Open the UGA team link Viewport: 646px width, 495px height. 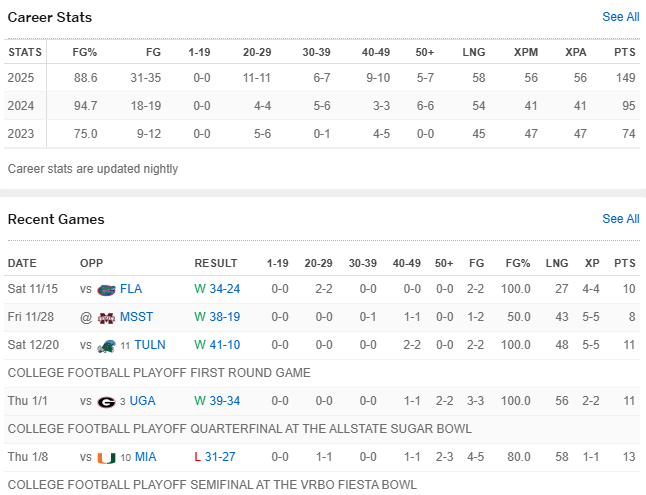click(x=144, y=401)
